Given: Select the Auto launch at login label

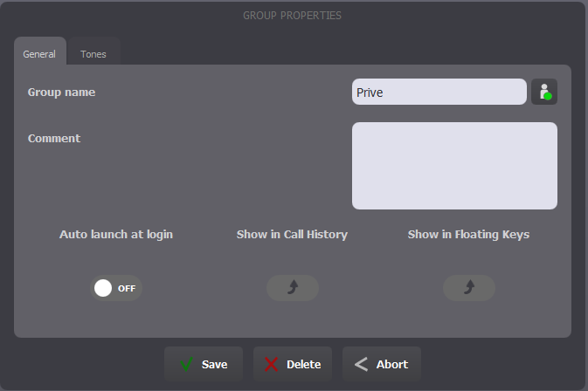Looking at the screenshot, I should pos(116,235).
